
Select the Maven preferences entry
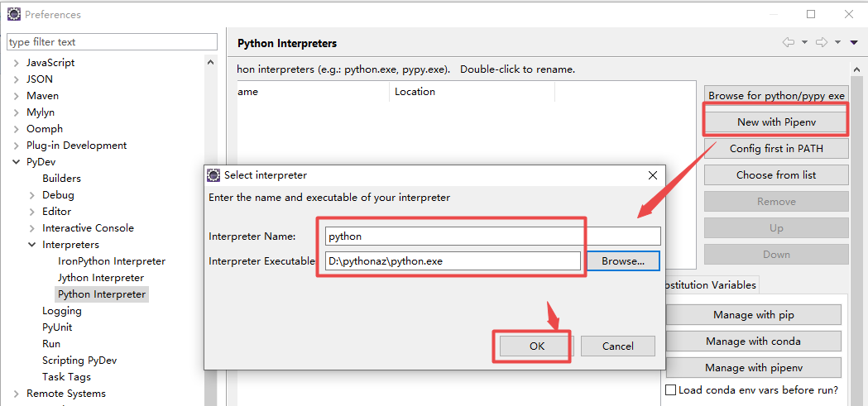pos(42,96)
